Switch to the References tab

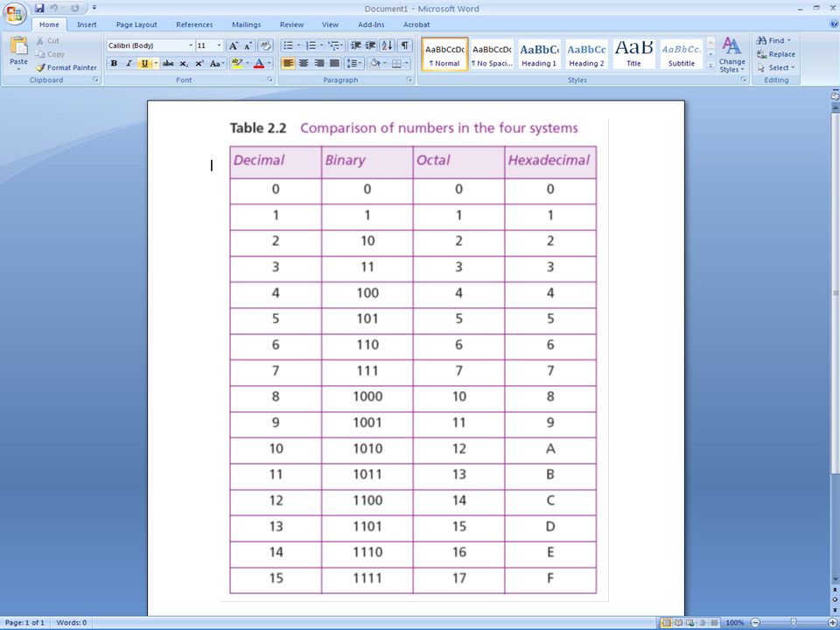coord(194,24)
